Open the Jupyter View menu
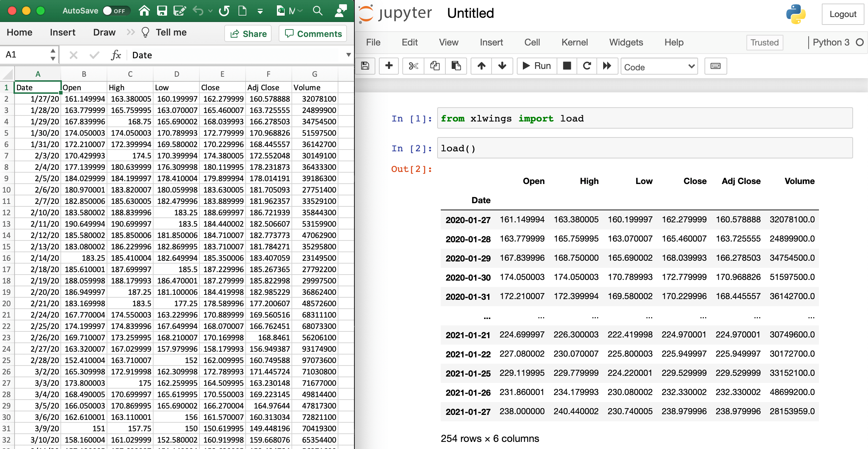The width and height of the screenshot is (868, 449). (449, 42)
